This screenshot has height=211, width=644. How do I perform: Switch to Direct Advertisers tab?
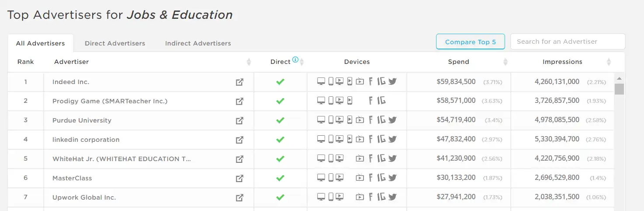pyautogui.click(x=115, y=43)
